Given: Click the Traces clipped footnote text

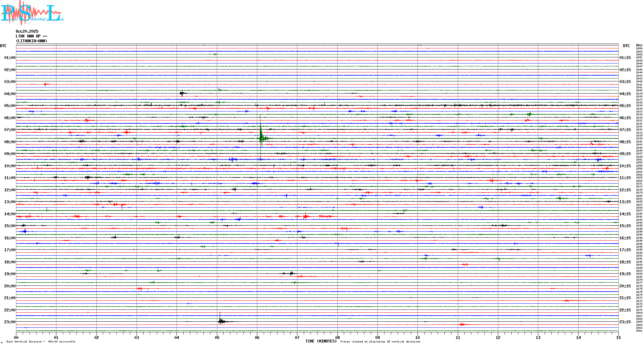Looking at the screenshot, I should point(380,342).
